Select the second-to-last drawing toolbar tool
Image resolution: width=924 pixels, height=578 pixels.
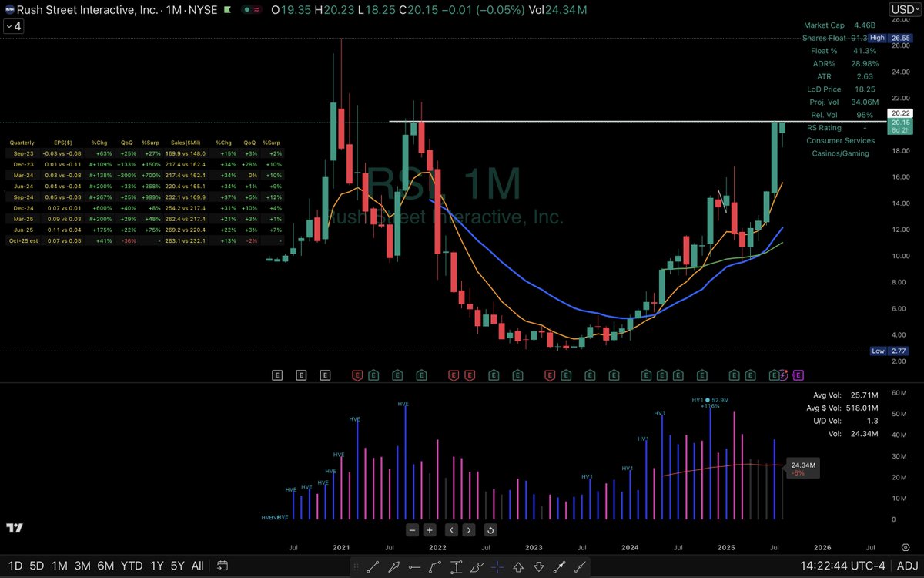coord(561,566)
